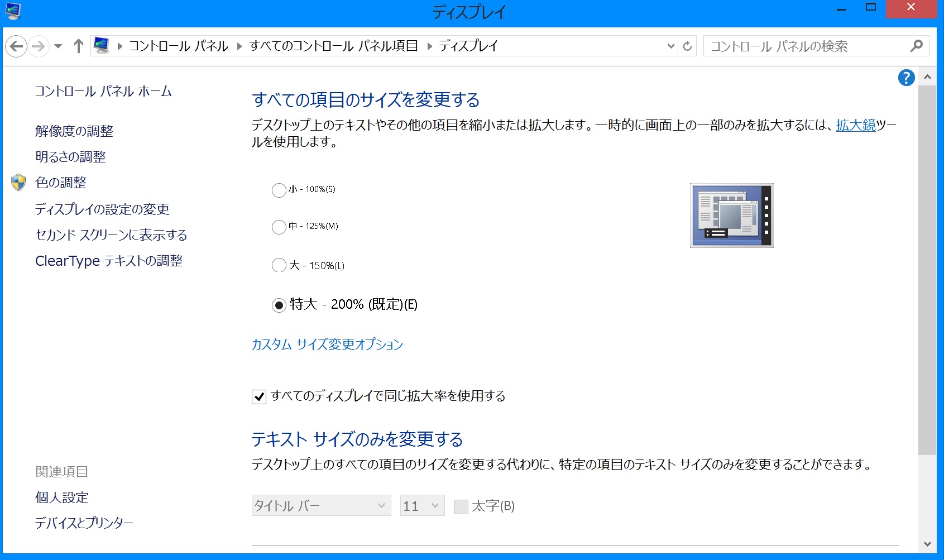Click the Back arrow navigation button
This screenshot has width=944, height=560.
coord(17,46)
